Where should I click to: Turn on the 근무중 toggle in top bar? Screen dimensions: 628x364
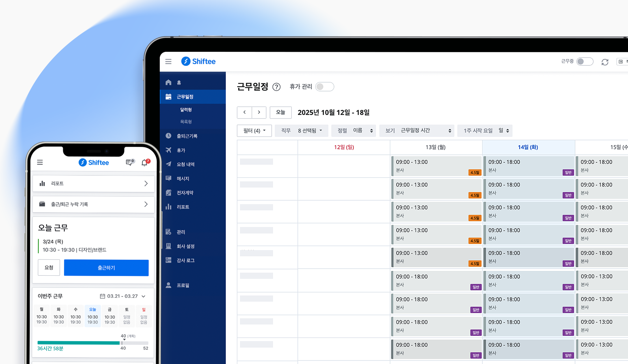coord(585,62)
